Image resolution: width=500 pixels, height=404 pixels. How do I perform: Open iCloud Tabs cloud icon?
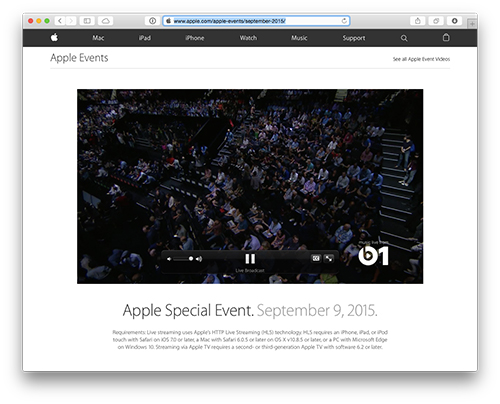tap(105, 21)
